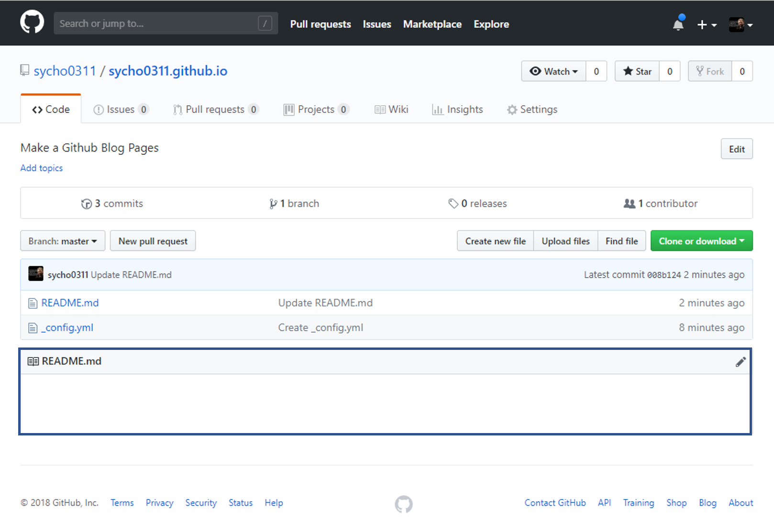View the 1 contributor page
Viewport: 774px width, 532px height.
coord(661,204)
